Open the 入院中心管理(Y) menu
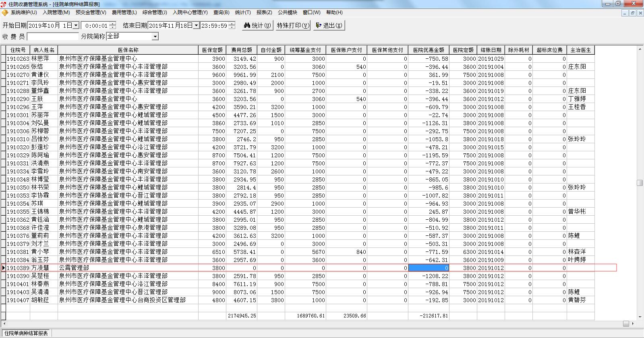Image resolution: width=644 pixels, height=338 pixels. [x=190, y=12]
